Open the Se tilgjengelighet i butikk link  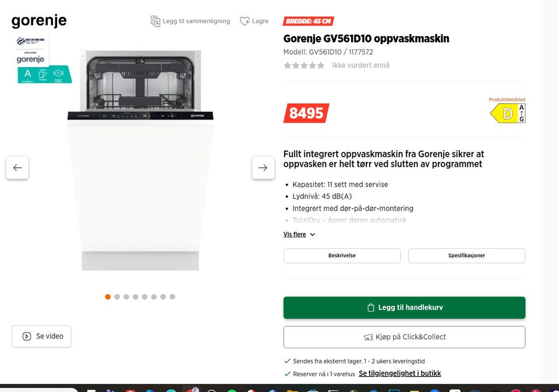(399, 373)
